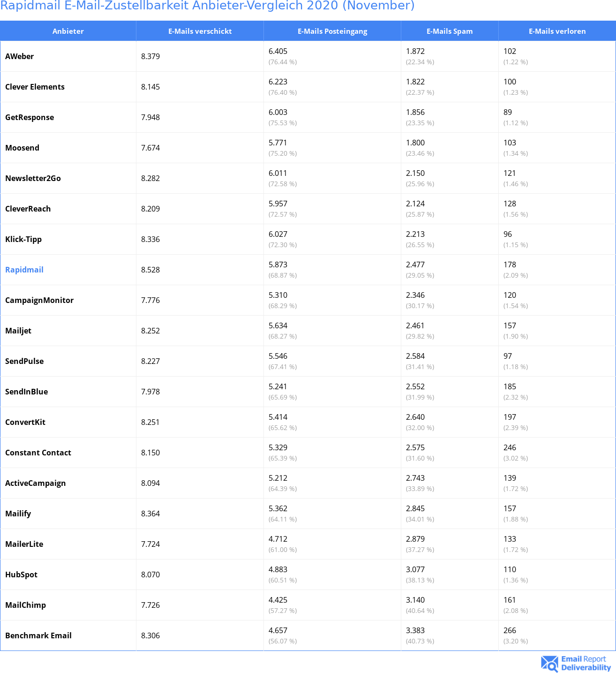Click the Rapidmail E-Mail-Zustellbarkeit page title

click(x=207, y=6)
